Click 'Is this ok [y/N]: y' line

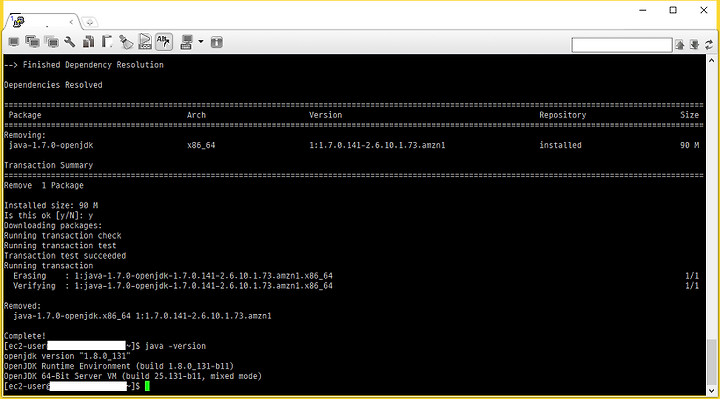[x=48, y=215]
